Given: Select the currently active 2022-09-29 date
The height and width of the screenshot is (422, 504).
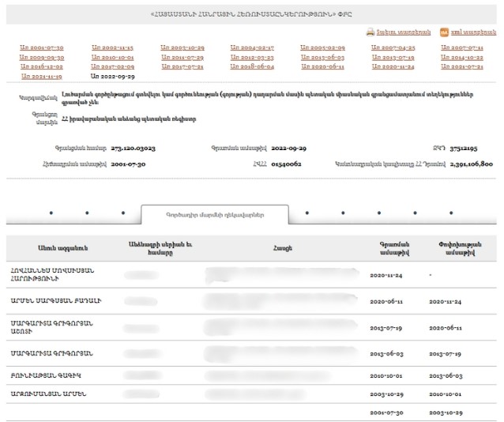Looking at the screenshot, I should (112, 77).
